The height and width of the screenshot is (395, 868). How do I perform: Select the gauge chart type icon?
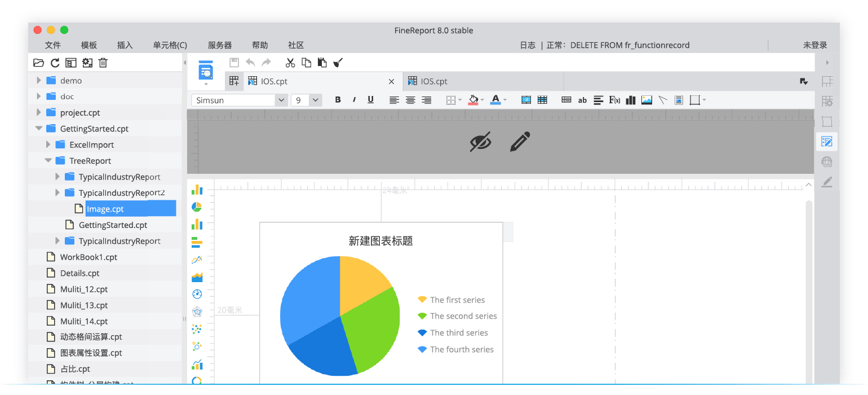(x=197, y=294)
